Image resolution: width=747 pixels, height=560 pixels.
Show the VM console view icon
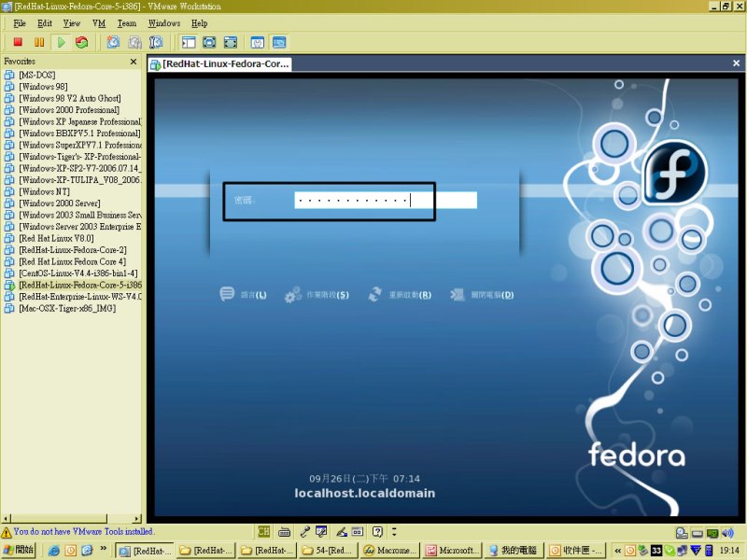click(279, 42)
